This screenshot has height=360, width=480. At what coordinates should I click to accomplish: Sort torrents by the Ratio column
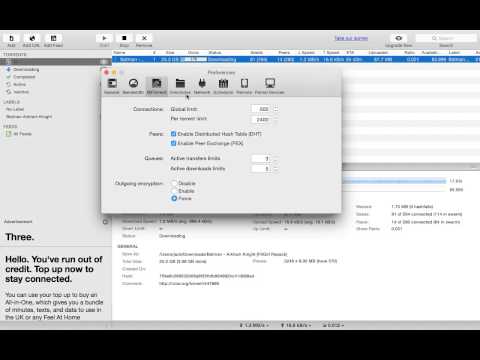tap(410, 53)
